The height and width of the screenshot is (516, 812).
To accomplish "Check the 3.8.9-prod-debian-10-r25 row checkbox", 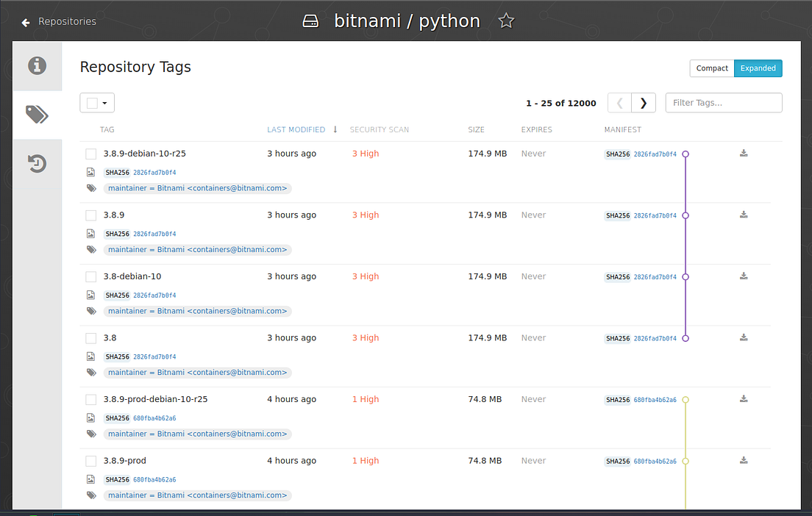I will tap(91, 399).
